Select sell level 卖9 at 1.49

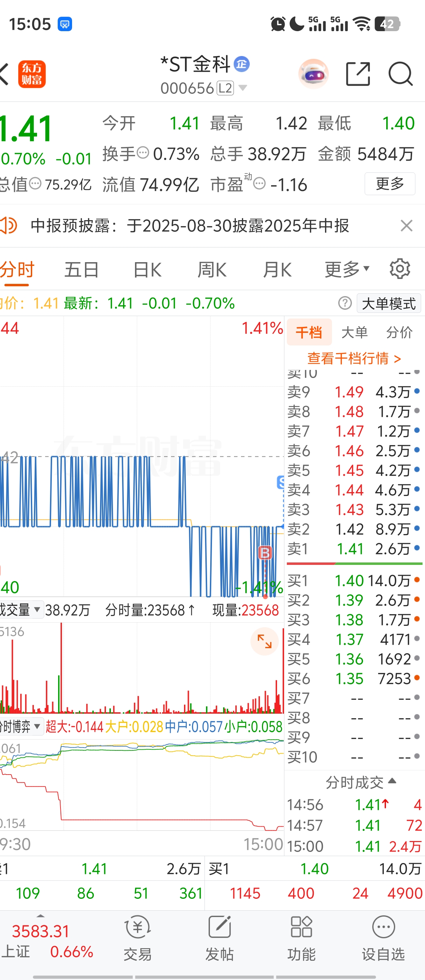click(x=354, y=392)
